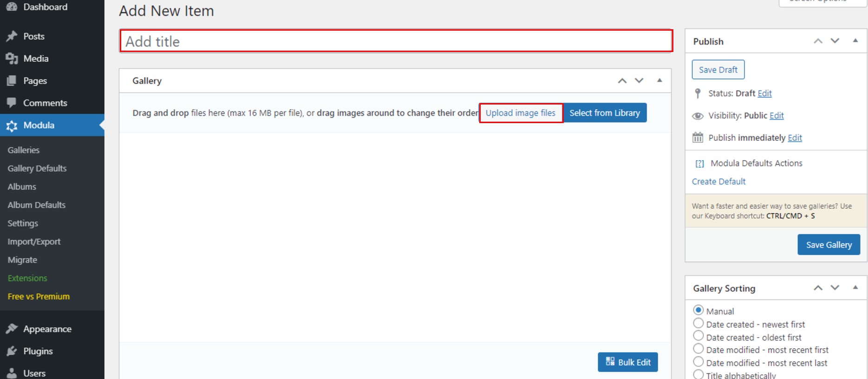Screen dimensions: 868x379
Task: Choose Date modified - most recent last
Action: click(698, 362)
